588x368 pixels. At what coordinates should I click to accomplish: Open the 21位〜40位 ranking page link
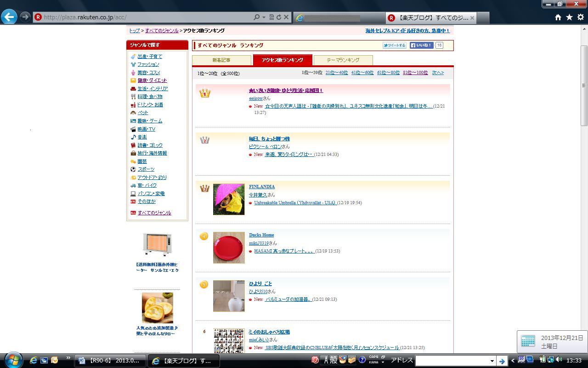point(336,73)
